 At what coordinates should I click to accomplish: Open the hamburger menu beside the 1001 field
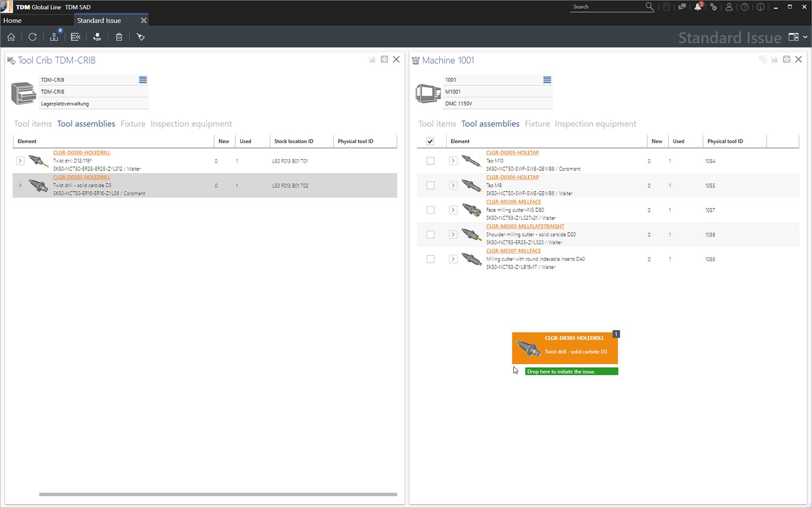tap(547, 80)
